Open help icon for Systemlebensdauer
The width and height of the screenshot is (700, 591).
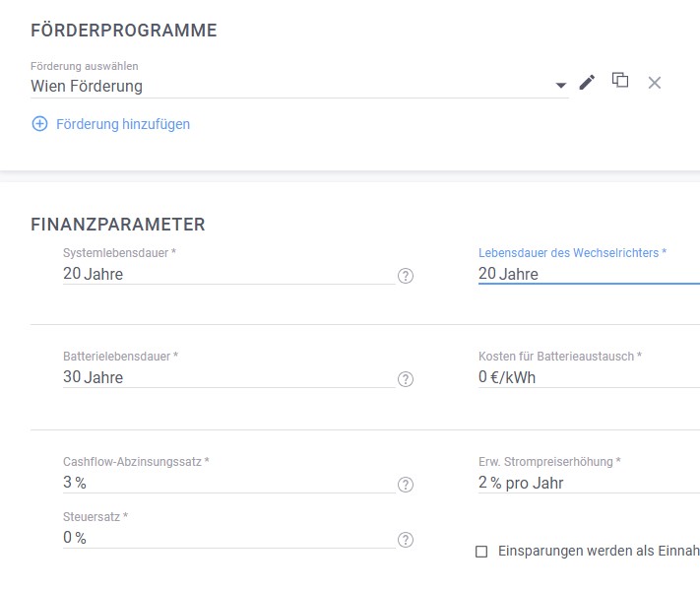(x=406, y=276)
